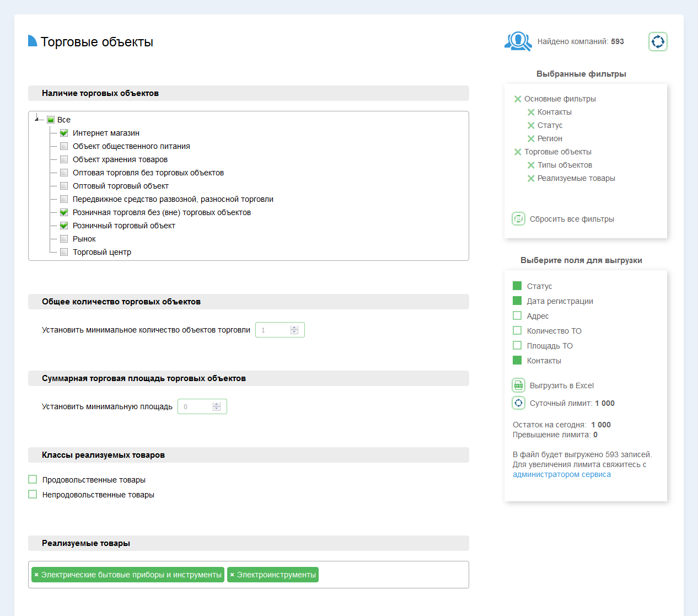The image size is (698, 616).
Task: Click the Excel export icon
Action: point(518,385)
